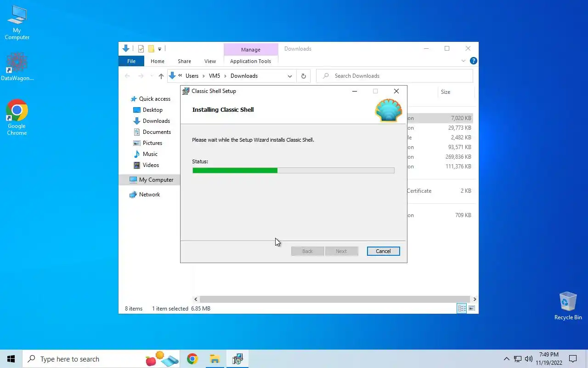Switch to the Share ribbon tab
Screen dimensions: 588x368
coord(184,61)
